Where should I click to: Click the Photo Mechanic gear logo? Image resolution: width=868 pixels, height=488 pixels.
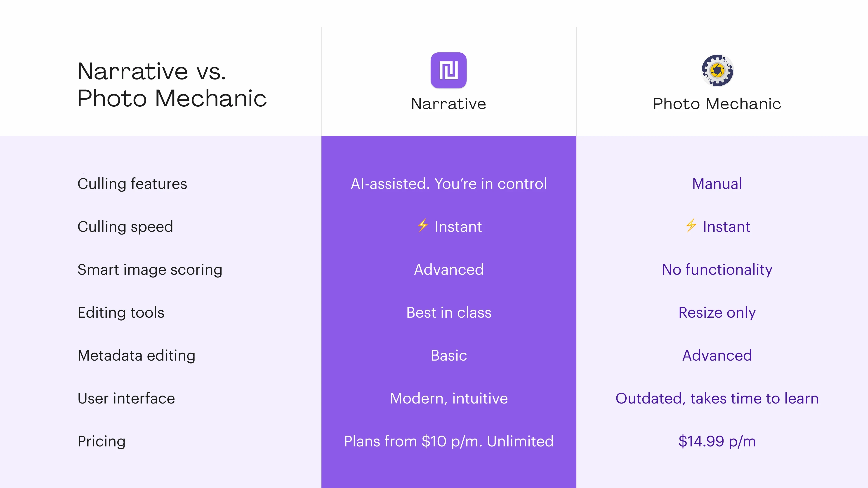click(717, 70)
